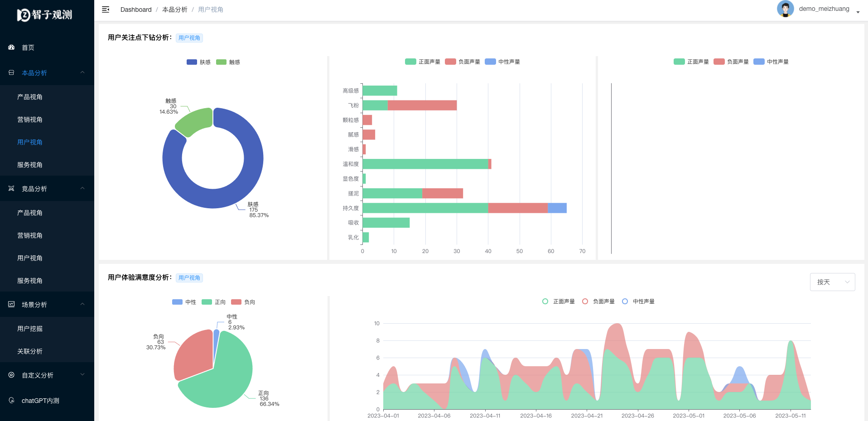Viewport: 868px width, 421px height.
Task: Open 服务视角 under 本品分析
Action: [30, 165]
